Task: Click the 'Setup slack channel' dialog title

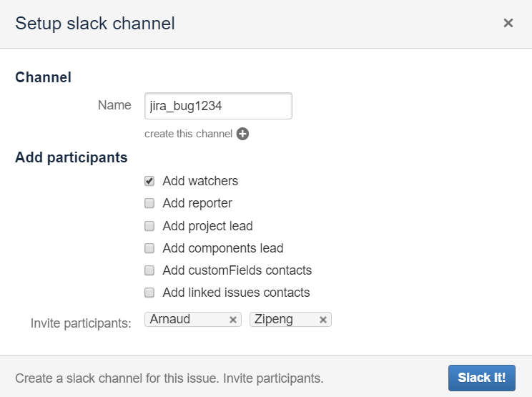Action: click(x=95, y=24)
